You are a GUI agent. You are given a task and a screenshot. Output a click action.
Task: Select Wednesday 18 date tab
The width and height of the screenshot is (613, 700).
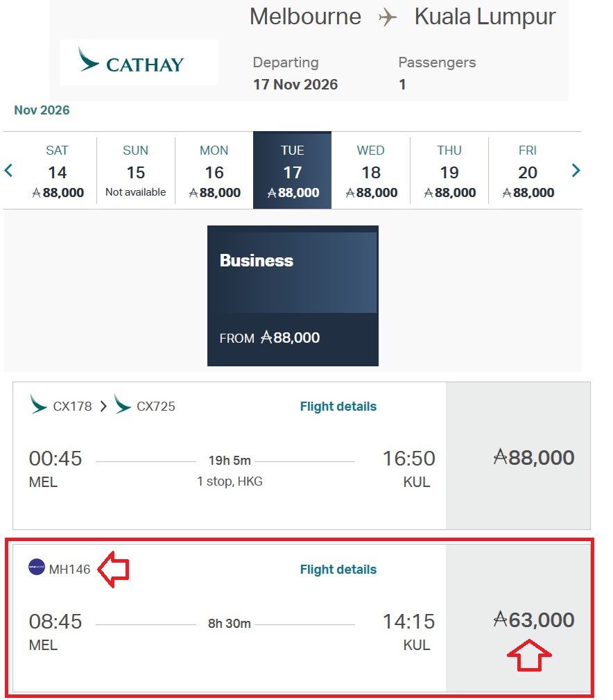click(371, 171)
